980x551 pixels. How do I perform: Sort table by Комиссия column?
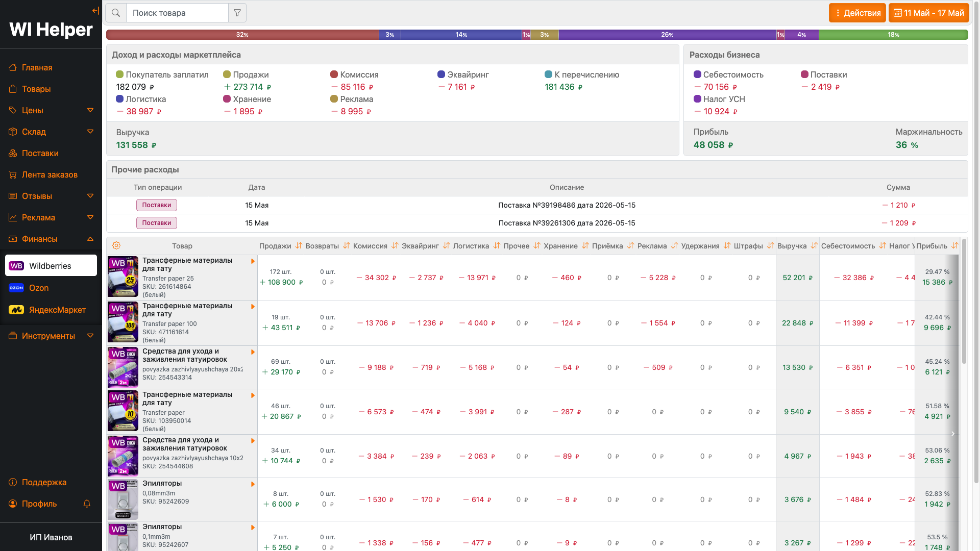395,246
